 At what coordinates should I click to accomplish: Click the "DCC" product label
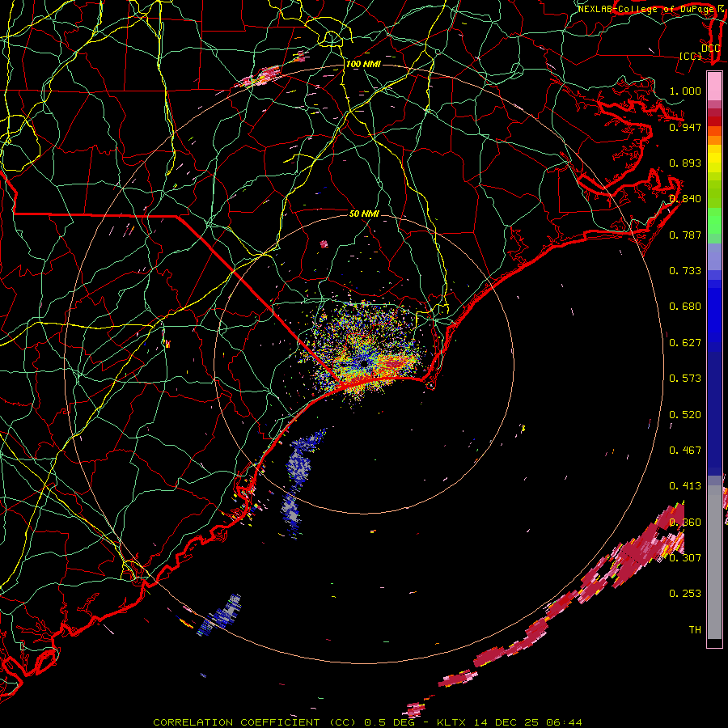point(710,48)
